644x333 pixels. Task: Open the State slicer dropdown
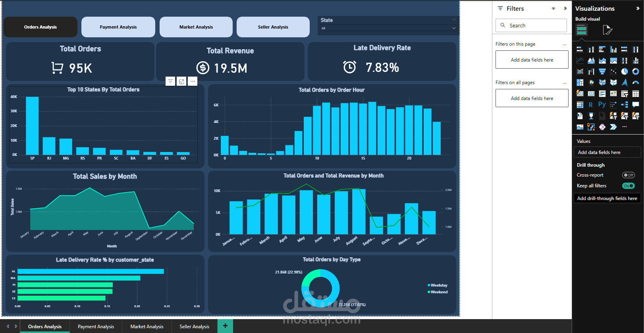coord(454,28)
